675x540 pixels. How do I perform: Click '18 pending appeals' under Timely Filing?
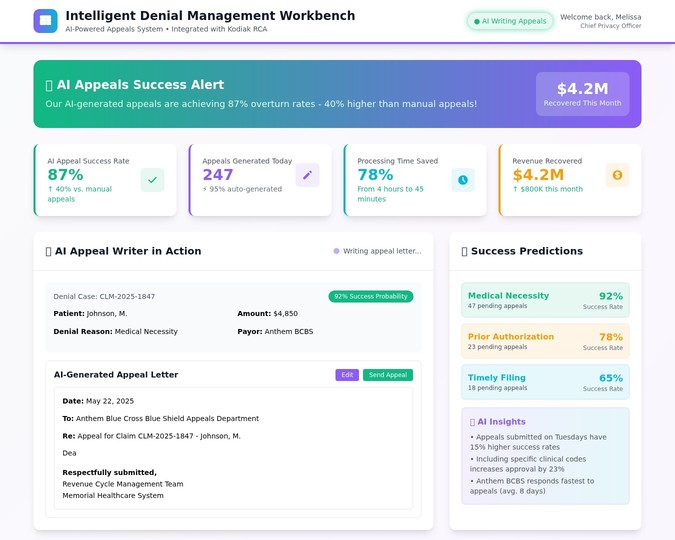click(497, 388)
